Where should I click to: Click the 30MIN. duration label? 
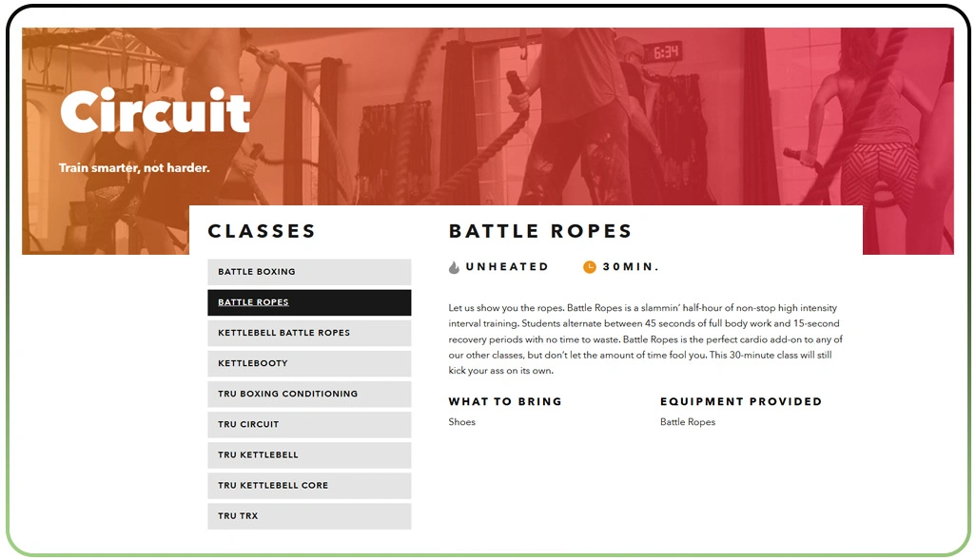tap(631, 267)
